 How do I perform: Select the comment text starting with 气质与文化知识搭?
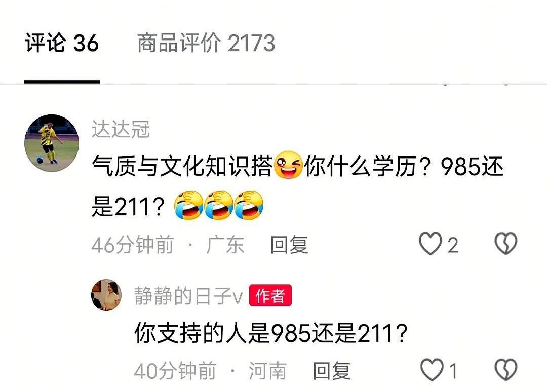click(x=298, y=186)
